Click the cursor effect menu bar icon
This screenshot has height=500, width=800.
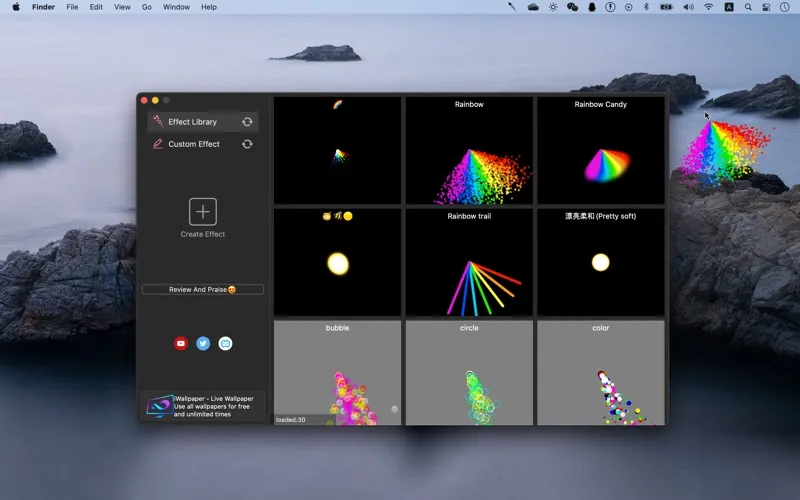pos(512,7)
